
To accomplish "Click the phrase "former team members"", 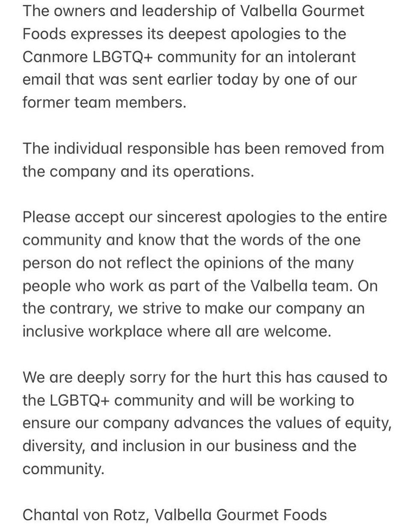I will 104,103.
